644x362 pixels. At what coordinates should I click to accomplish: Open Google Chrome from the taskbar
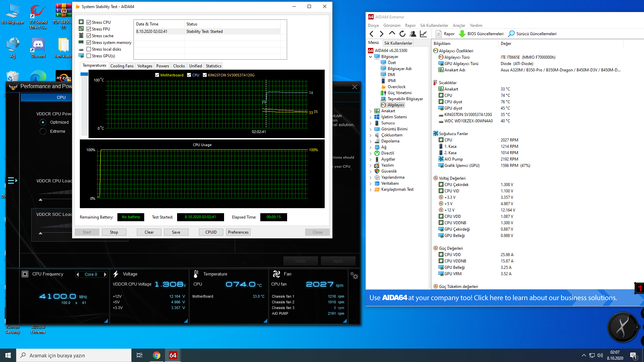[x=156, y=355]
